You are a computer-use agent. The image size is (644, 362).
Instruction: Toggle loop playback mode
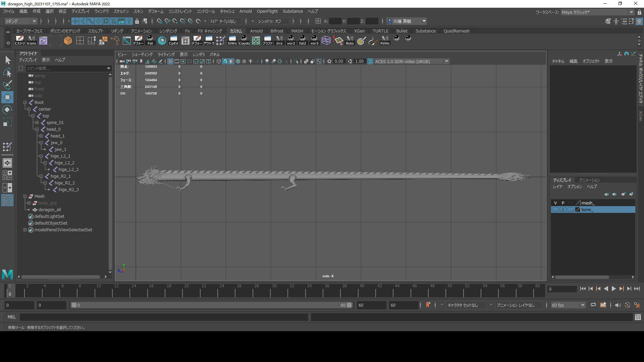click(593, 305)
